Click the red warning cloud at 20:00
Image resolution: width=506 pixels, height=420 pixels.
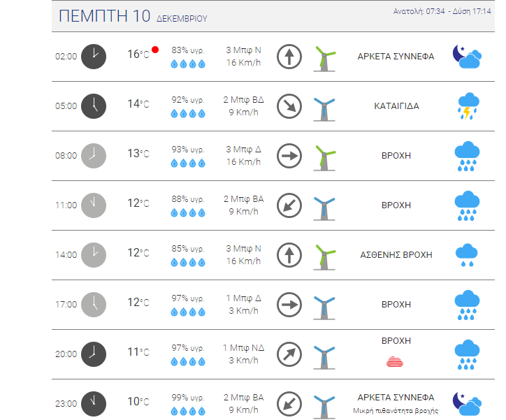[x=395, y=361]
